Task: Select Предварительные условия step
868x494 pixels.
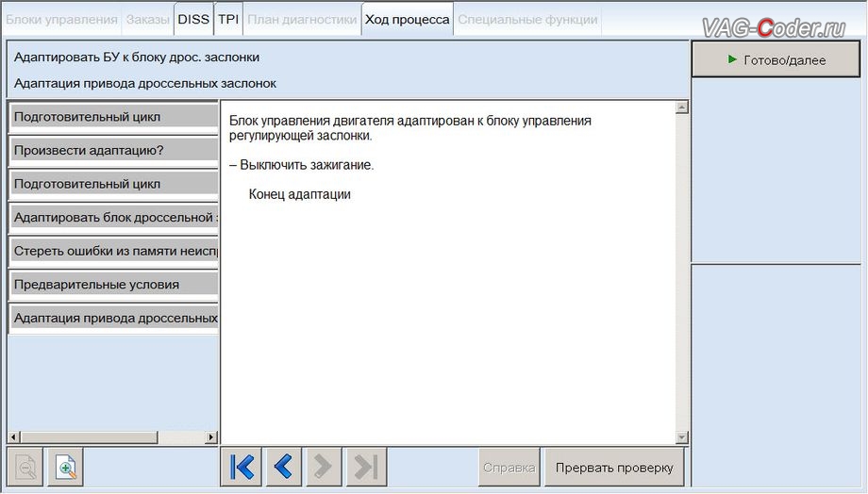Action: click(x=113, y=285)
